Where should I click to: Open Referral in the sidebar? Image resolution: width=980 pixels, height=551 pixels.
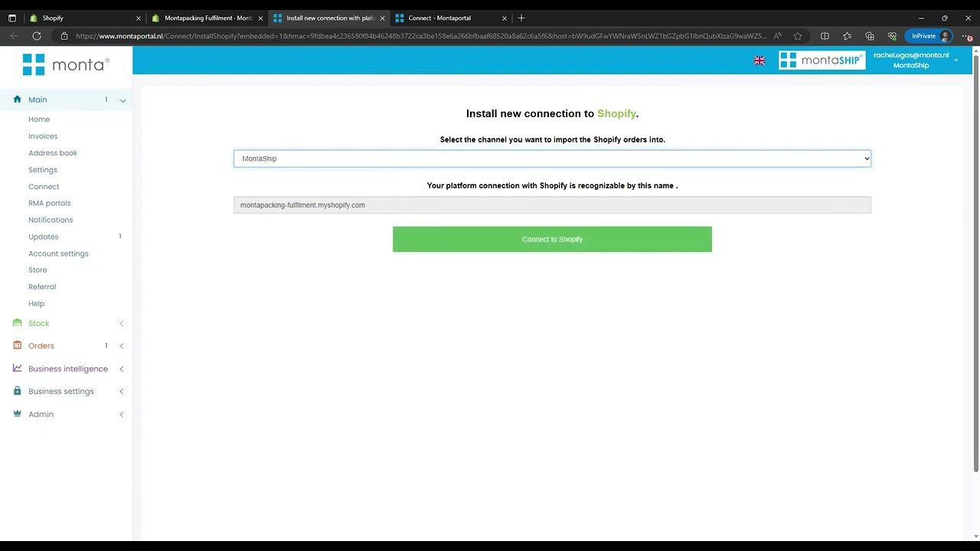(42, 287)
